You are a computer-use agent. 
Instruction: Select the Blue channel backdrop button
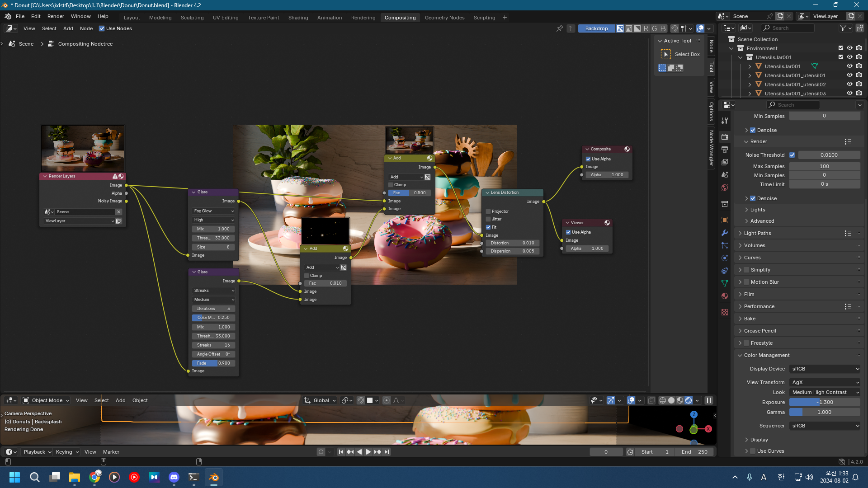coord(663,28)
